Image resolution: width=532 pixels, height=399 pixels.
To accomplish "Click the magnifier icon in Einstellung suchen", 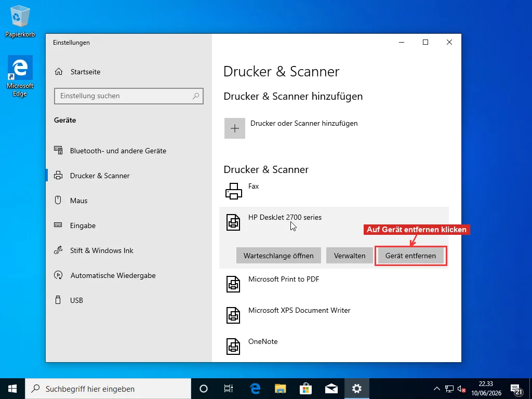I will tap(196, 96).
